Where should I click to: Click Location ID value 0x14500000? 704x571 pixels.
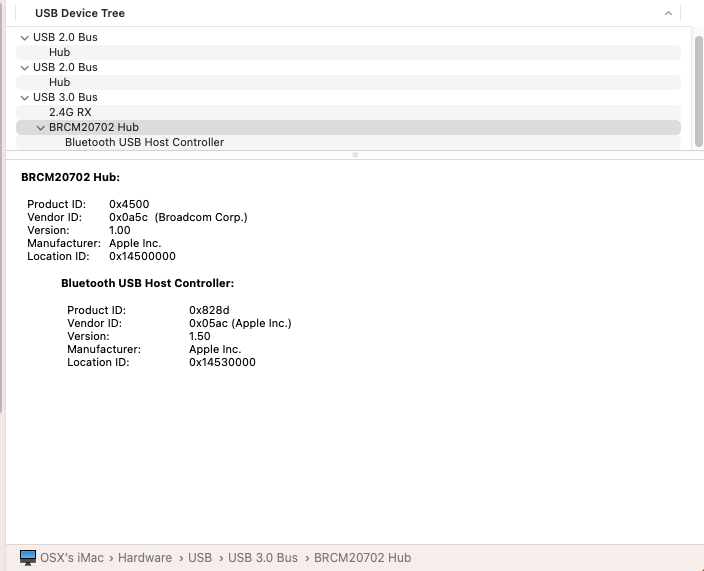coord(142,256)
